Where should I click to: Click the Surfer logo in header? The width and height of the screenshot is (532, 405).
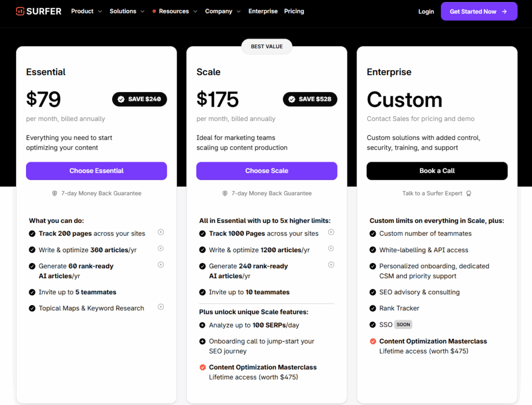(x=38, y=11)
